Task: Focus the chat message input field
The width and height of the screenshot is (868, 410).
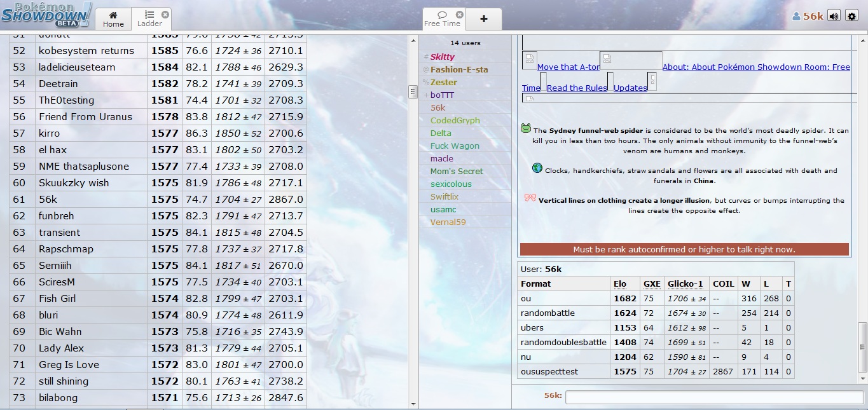Action: tap(714, 397)
